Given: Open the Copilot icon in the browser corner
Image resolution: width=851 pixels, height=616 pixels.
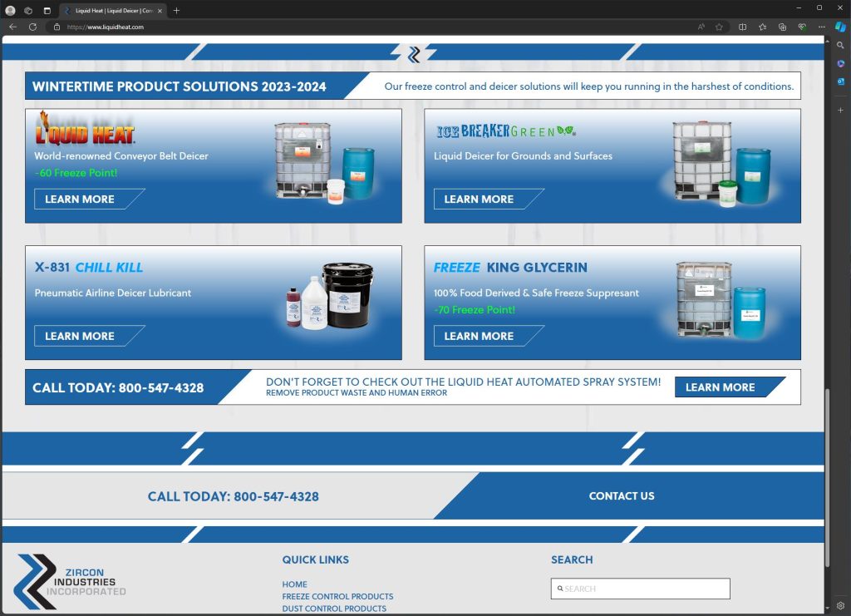Looking at the screenshot, I should point(840,27).
